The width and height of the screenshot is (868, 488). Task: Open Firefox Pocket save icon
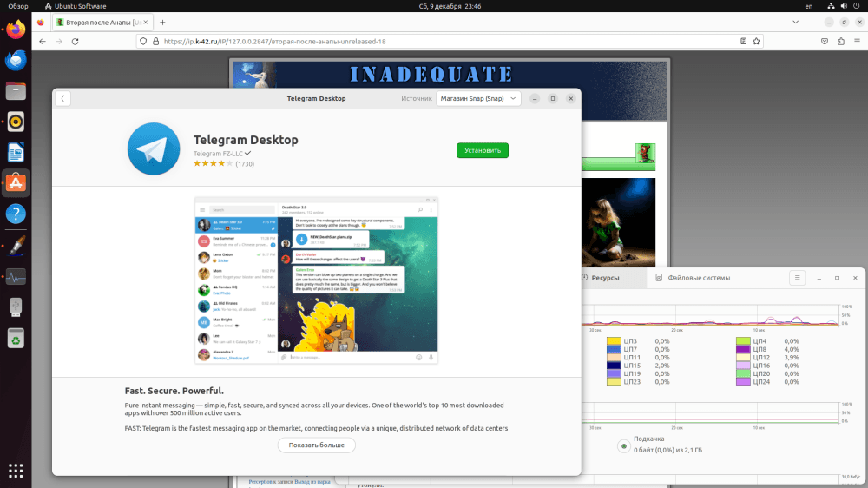pyautogui.click(x=825, y=42)
